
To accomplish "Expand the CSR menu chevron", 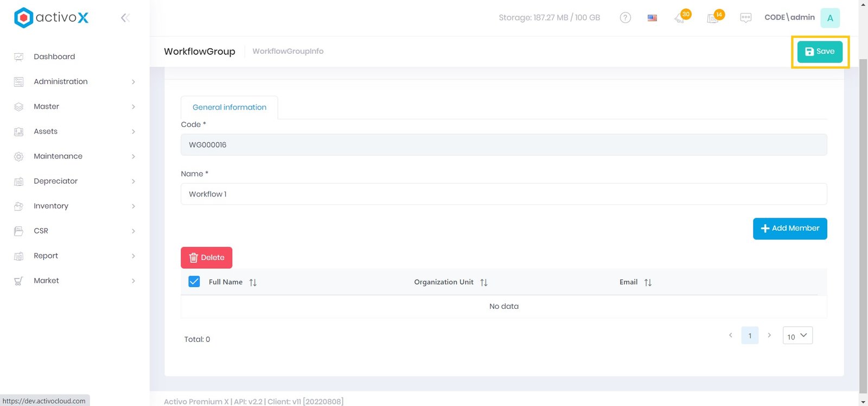I will coord(133,231).
